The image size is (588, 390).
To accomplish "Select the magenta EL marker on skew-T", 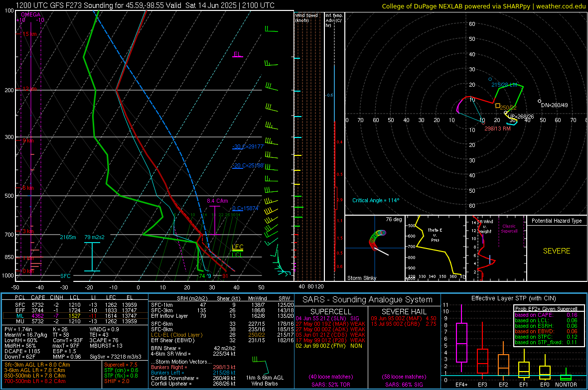I will 237,55.
